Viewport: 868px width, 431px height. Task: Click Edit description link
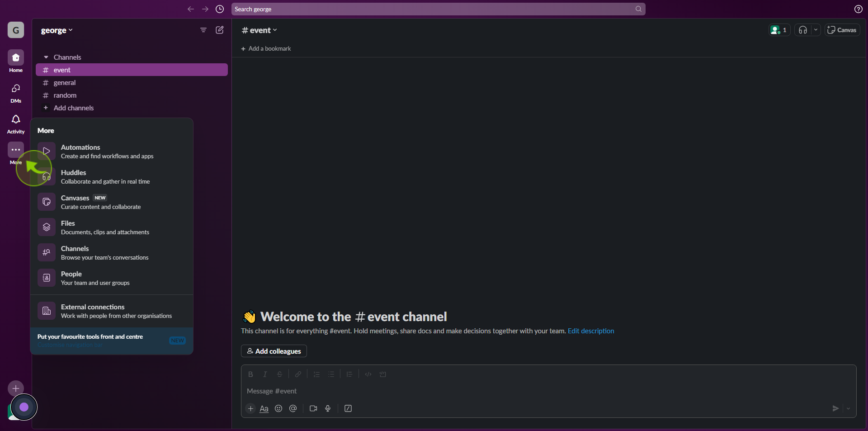tap(591, 331)
